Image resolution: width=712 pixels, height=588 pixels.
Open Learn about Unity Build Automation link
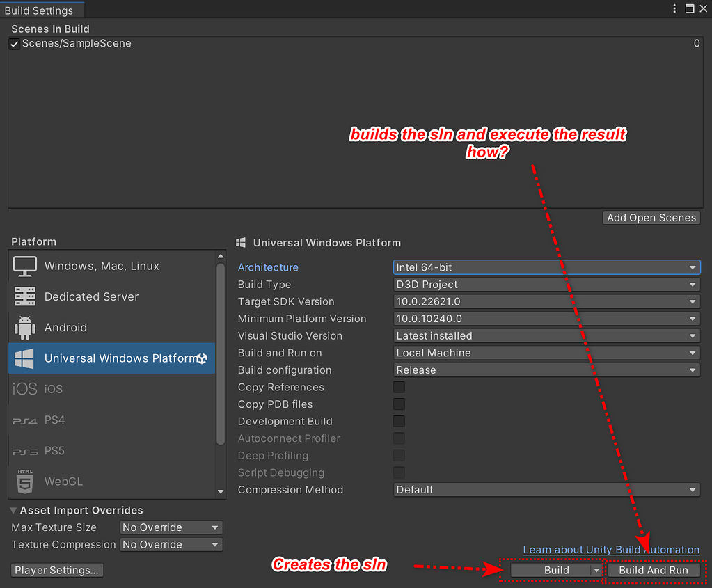(x=610, y=549)
